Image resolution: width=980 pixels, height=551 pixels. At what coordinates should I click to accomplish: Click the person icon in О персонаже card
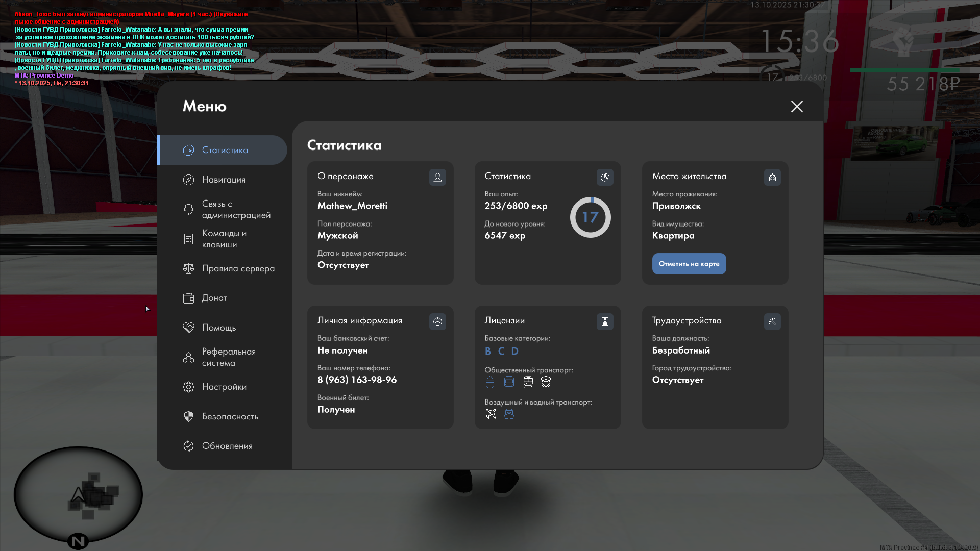[x=437, y=177]
